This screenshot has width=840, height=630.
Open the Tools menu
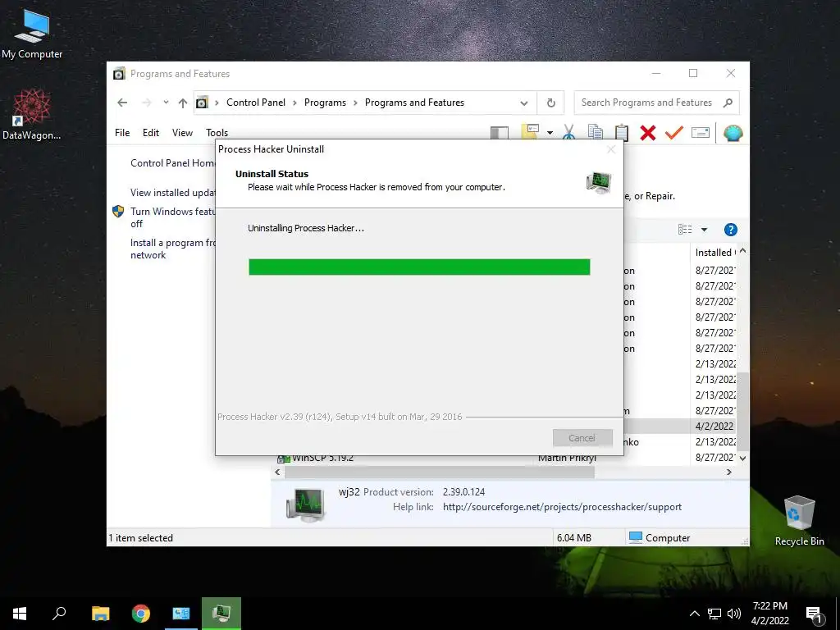pos(217,132)
